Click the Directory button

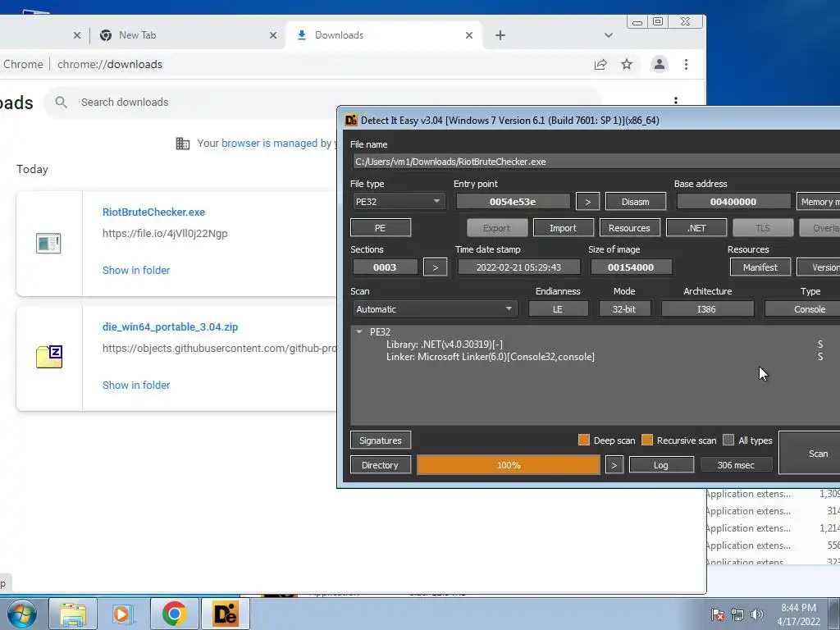point(381,465)
